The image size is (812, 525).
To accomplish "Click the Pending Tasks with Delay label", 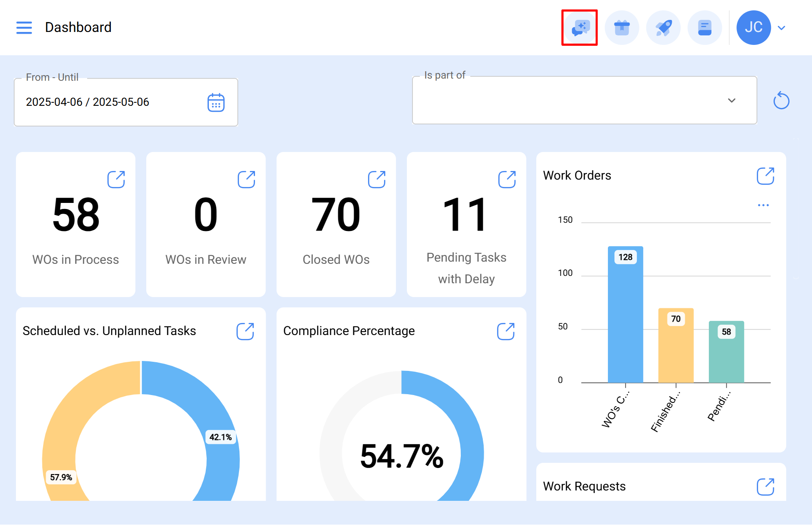I will tap(466, 268).
